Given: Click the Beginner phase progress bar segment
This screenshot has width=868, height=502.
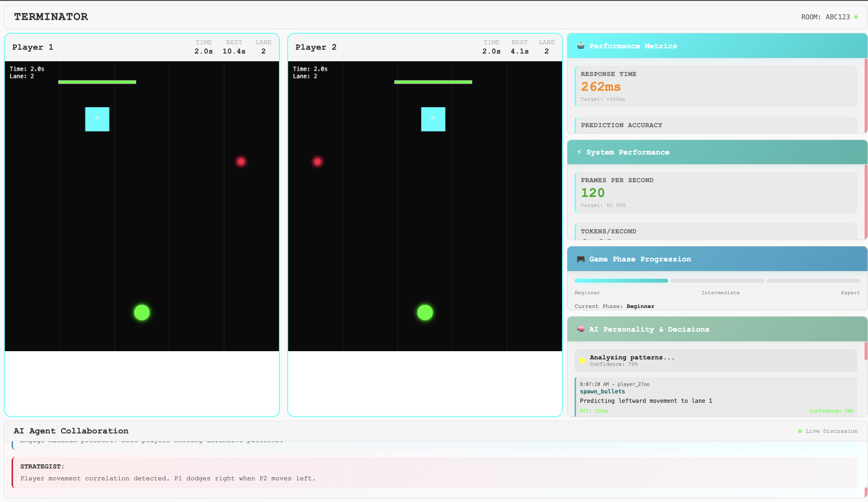Looking at the screenshot, I should click(621, 281).
